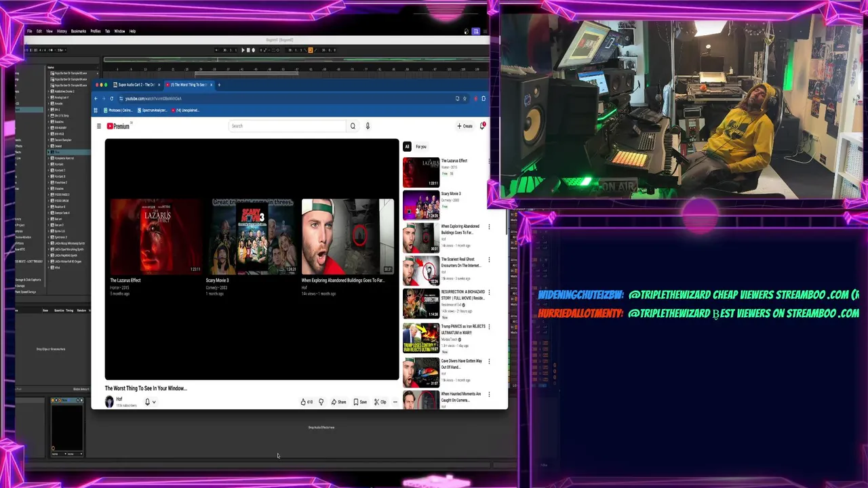The height and width of the screenshot is (488, 868).
Task: Open RESURRECTION: A BIOHAZARD STORY suggestion
Action: [444, 304]
